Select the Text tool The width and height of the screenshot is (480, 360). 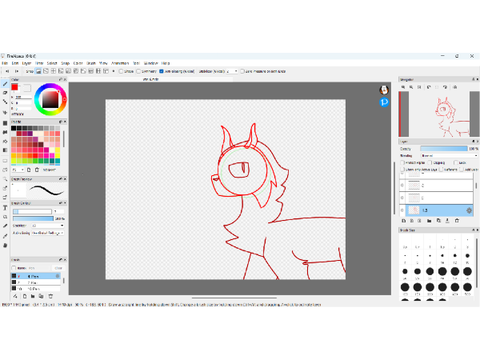coord(5,208)
